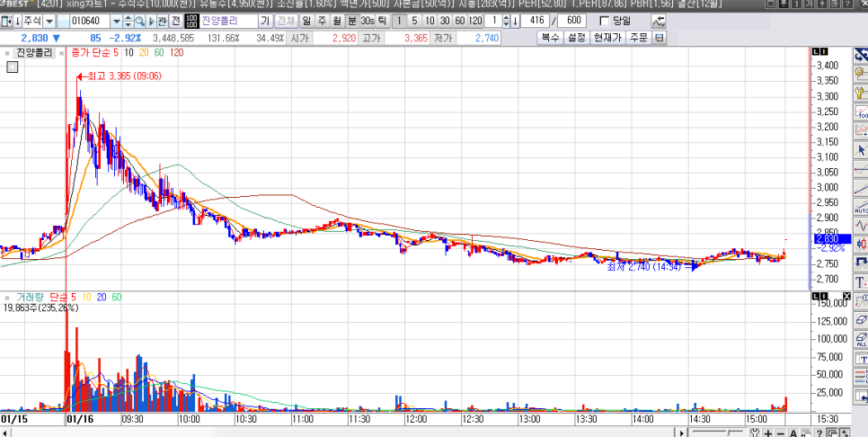Viewport: 868px width, 437px height.
Task: Close the volume panel with its X icon
Action: point(847,296)
